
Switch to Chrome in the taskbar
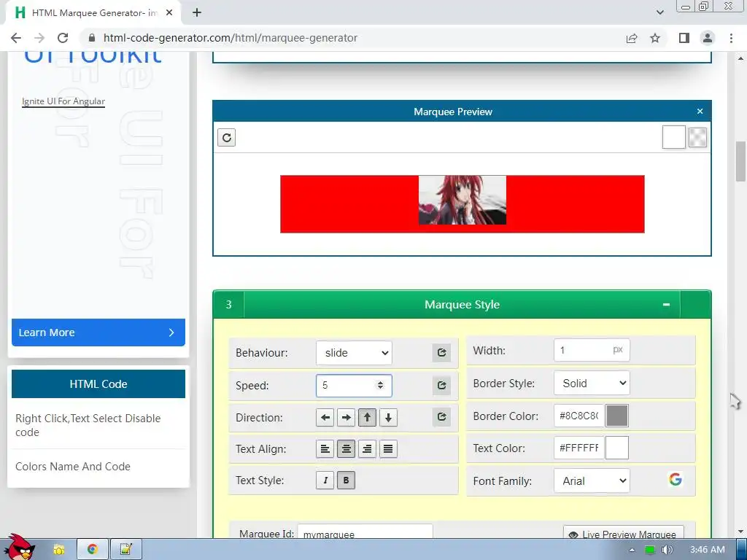coord(93,550)
